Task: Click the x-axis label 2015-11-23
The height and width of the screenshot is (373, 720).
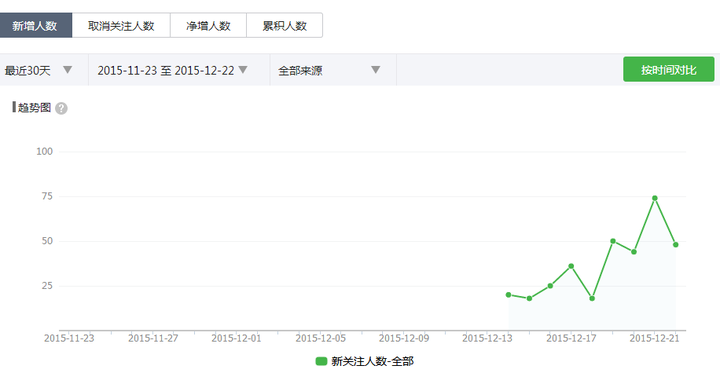Action: [x=69, y=338]
